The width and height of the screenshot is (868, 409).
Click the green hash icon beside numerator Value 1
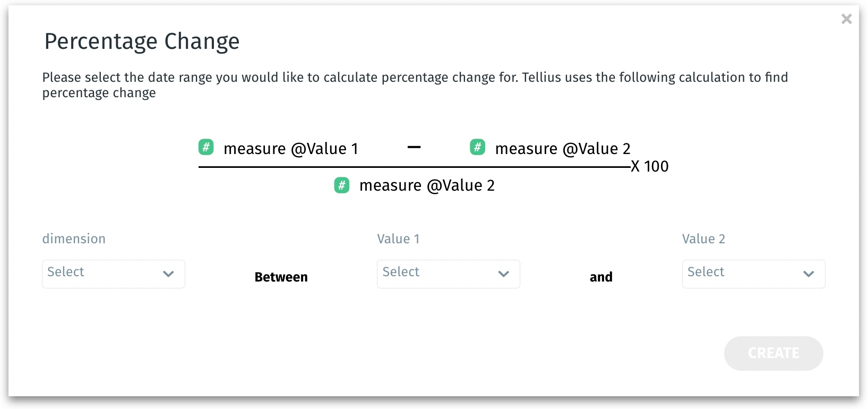point(206,147)
